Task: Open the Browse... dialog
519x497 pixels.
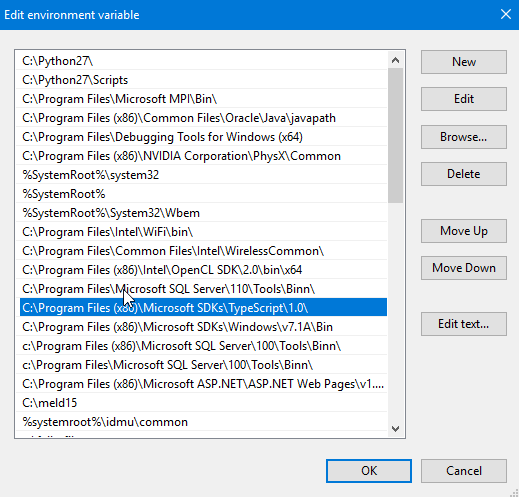Action: tap(464, 137)
